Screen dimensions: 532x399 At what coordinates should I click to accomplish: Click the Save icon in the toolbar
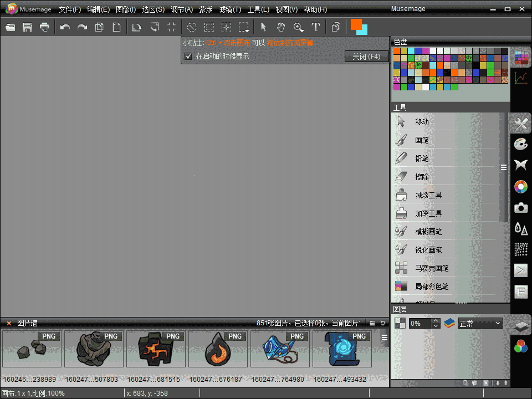[x=27, y=27]
